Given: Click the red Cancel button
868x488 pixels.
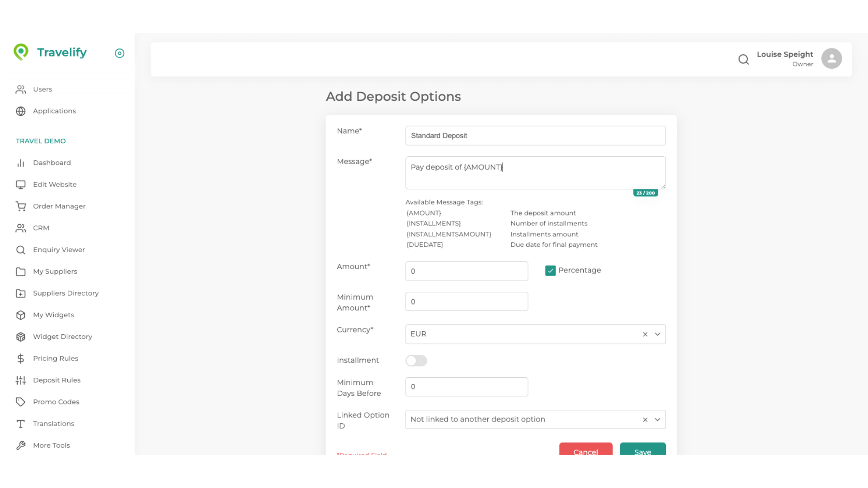Looking at the screenshot, I should [585, 450].
